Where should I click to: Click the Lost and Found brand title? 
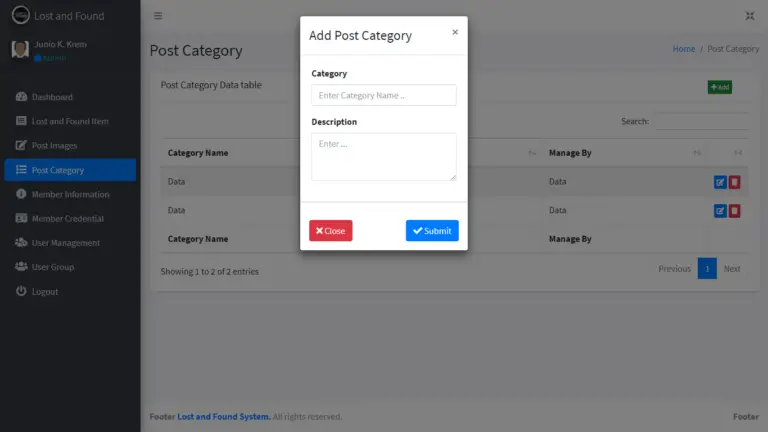click(x=69, y=16)
